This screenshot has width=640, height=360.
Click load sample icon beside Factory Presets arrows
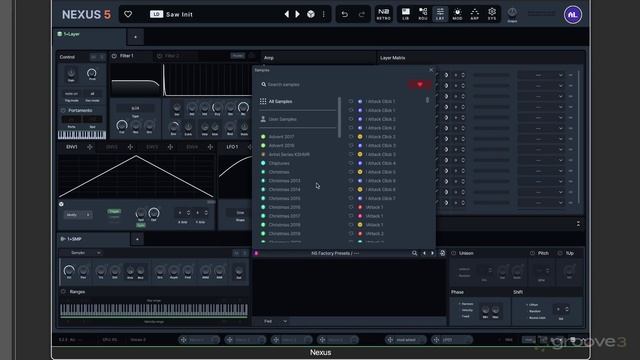coord(442,253)
